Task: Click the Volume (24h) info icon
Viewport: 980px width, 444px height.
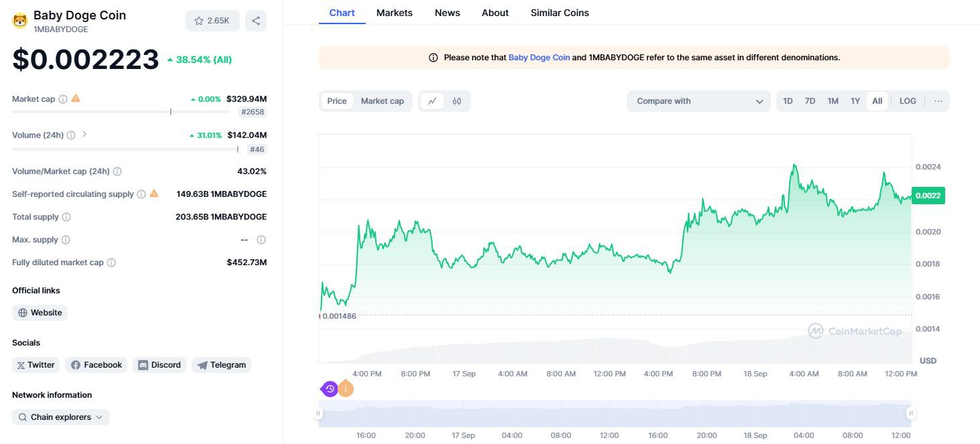Action: [71, 135]
